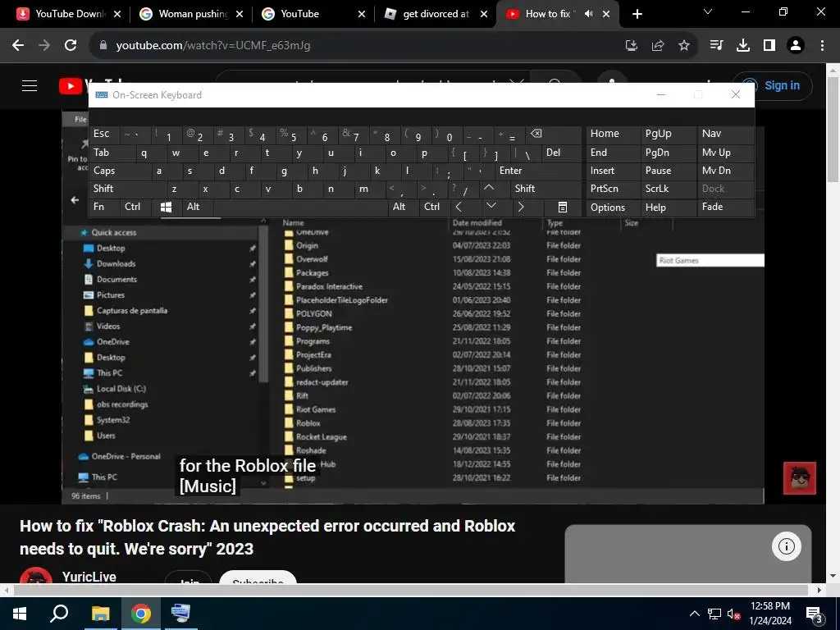Click the Help key on-screen
840x630 pixels.
[x=669, y=208]
